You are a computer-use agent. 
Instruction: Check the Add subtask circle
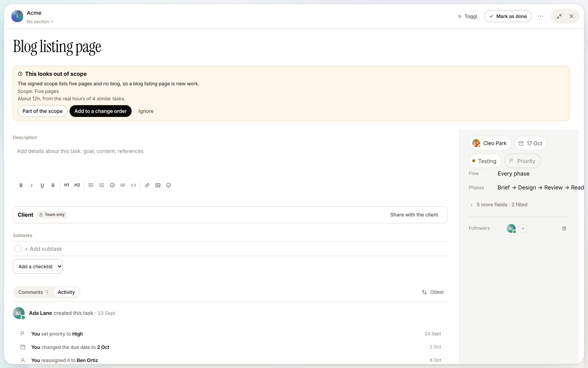pyautogui.click(x=18, y=249)
